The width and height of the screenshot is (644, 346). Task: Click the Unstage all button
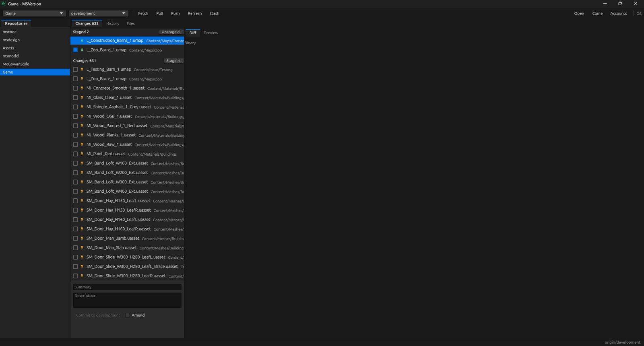171,32
